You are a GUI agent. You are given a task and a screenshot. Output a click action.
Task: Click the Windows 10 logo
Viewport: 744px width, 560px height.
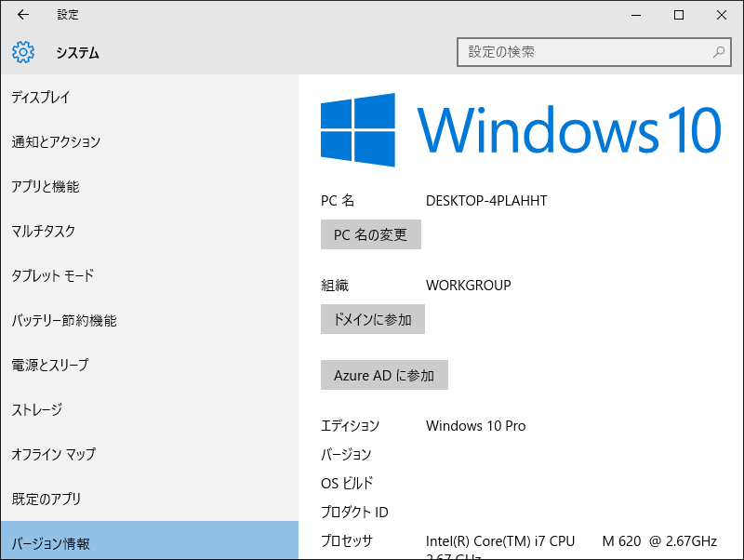coord(521,129)
